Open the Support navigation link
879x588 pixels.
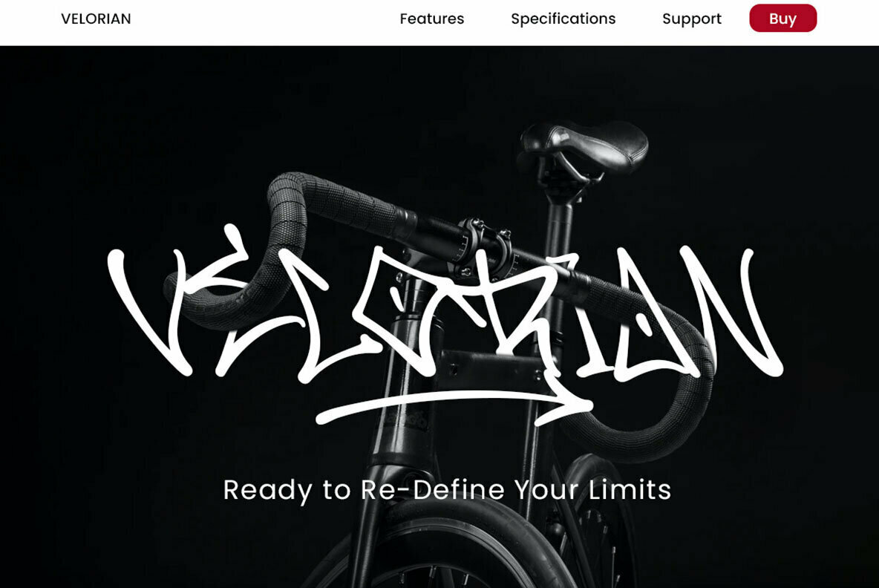pos(691,19)
